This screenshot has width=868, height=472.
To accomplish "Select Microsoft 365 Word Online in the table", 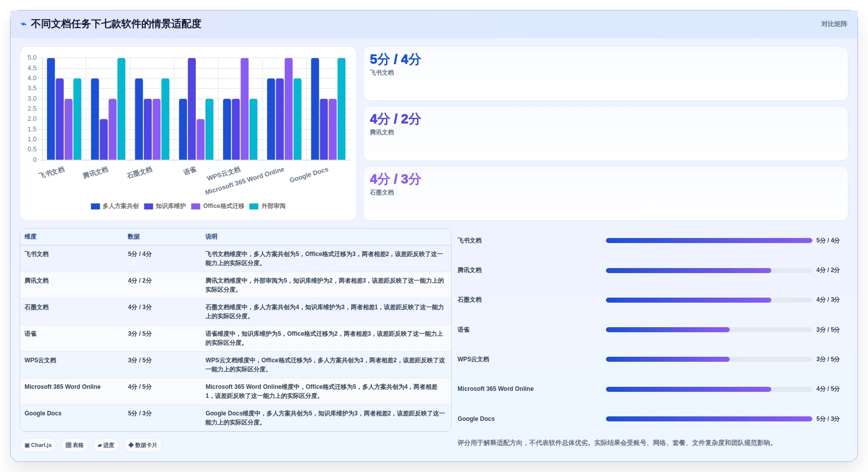I will pyautogui.click(x=63, y=387).
